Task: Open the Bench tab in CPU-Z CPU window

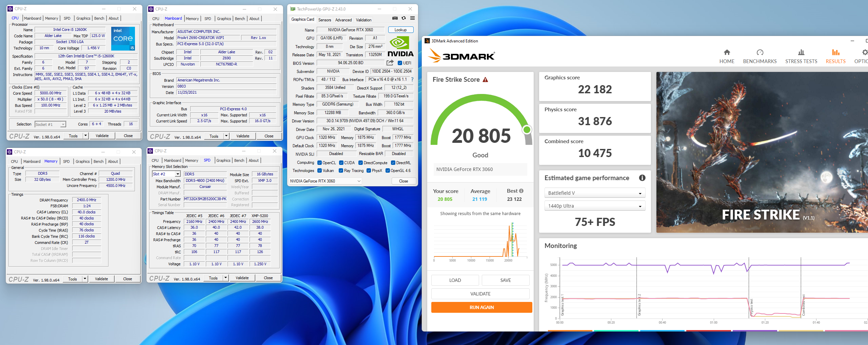Action: click(99, 18)
